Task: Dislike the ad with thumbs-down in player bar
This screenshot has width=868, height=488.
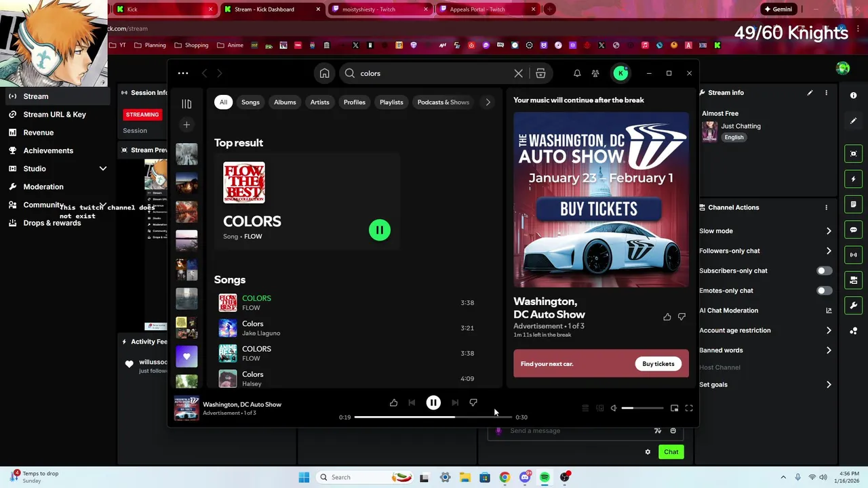Action: [473, 403]
